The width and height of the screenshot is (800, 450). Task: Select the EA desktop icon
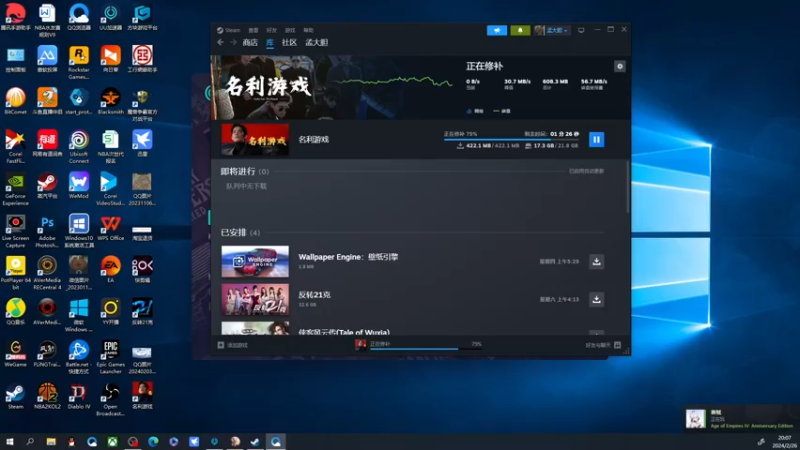(110, 269)
